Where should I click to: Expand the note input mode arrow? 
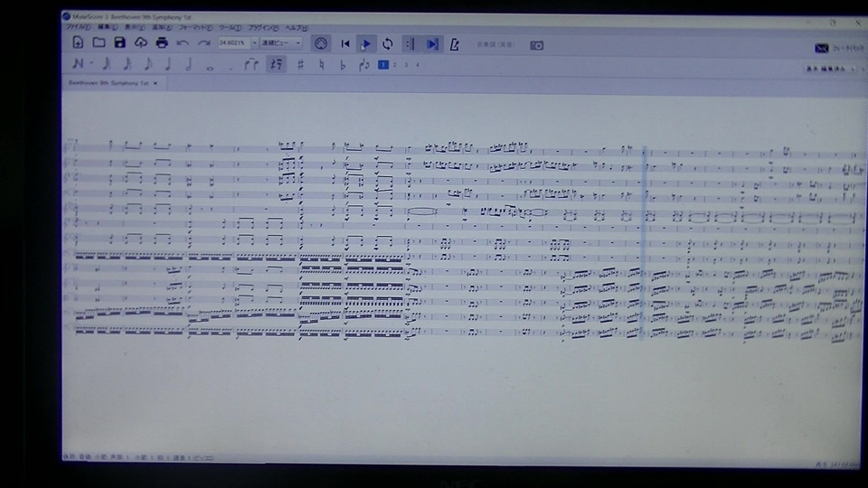point(90,63)
